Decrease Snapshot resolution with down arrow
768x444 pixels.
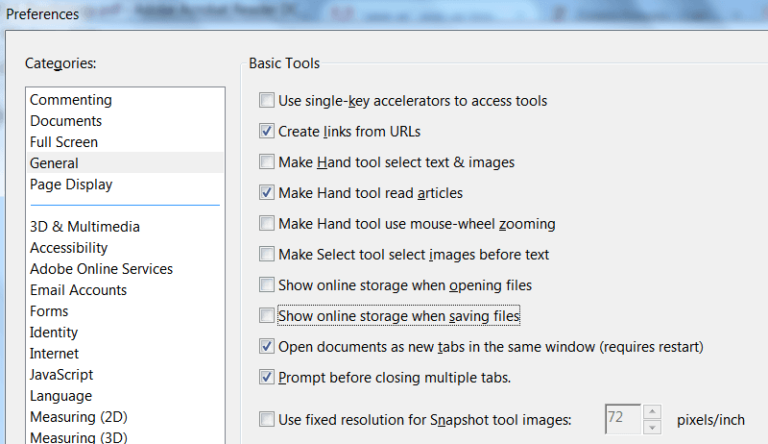[652, 427]
